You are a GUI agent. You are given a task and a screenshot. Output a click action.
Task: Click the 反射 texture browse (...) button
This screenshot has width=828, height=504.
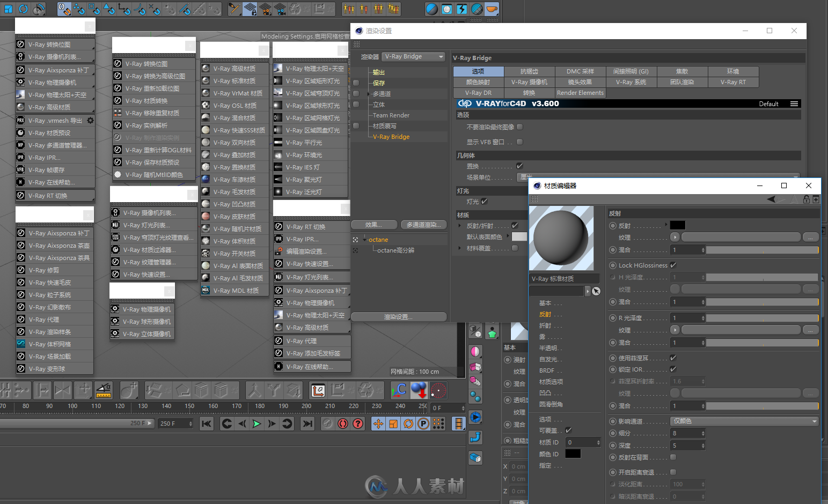[810, 237]
